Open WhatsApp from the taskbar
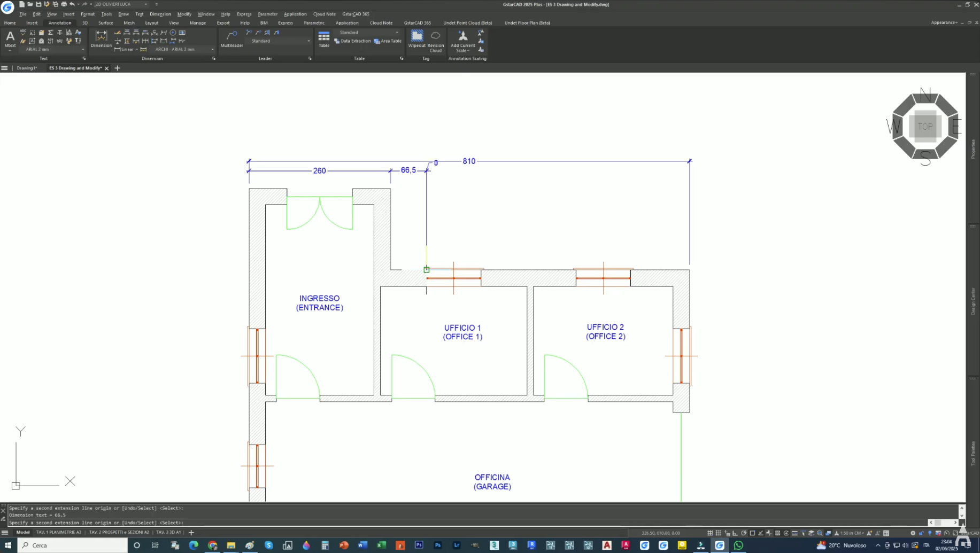 [x=738, y=545]
